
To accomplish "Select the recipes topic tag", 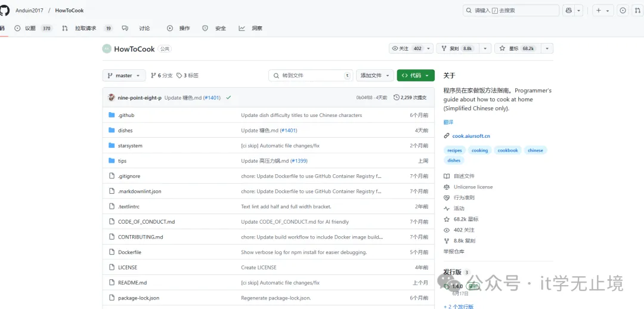I will coord(454,150).
